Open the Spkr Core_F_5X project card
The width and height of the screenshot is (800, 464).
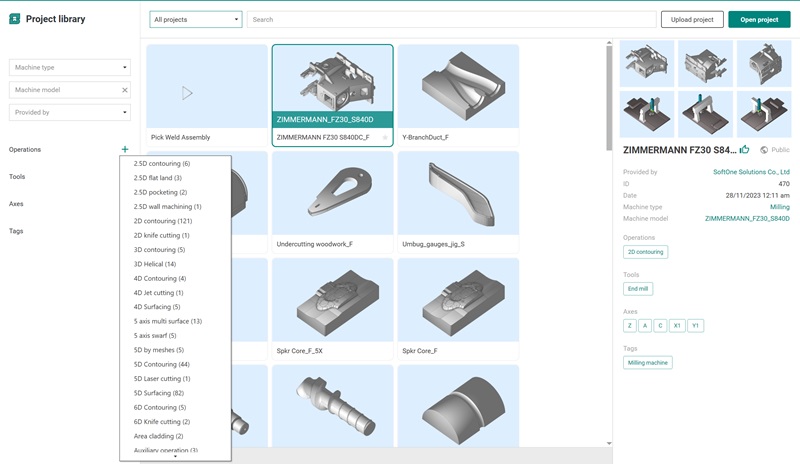pos(333,309)
